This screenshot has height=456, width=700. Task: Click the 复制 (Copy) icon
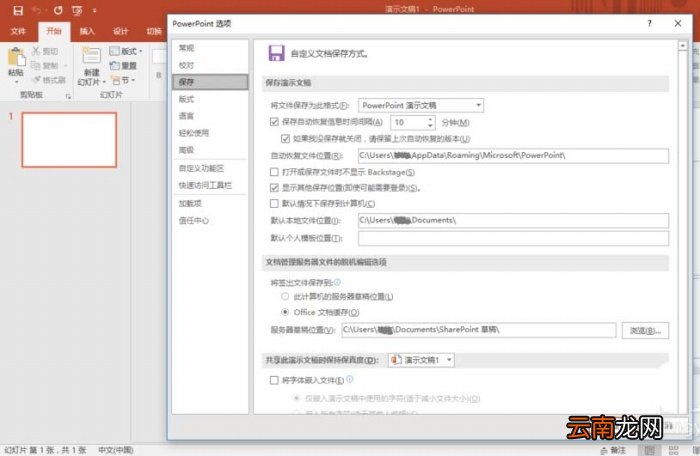[x=36, y=66]
